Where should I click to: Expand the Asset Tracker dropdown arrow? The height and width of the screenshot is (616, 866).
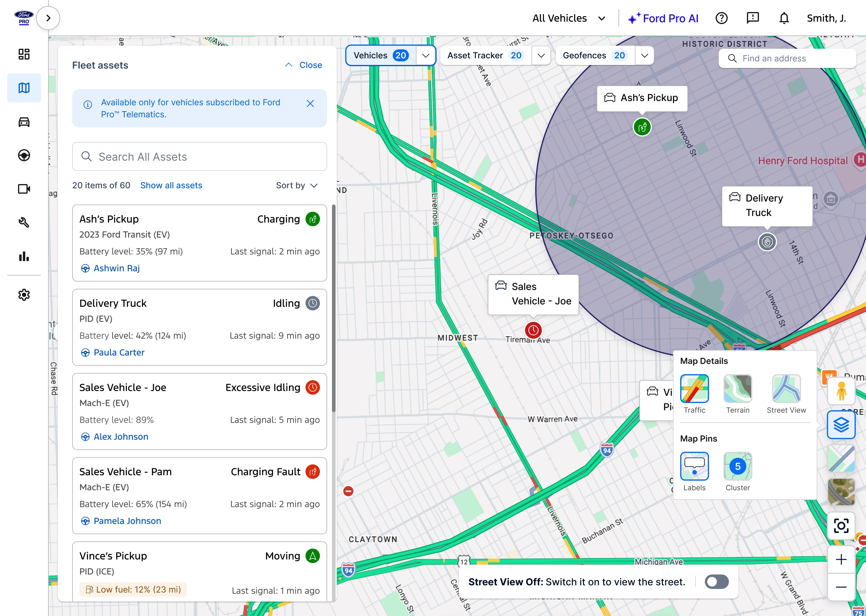pyautogui.click(x=541, y=55)
